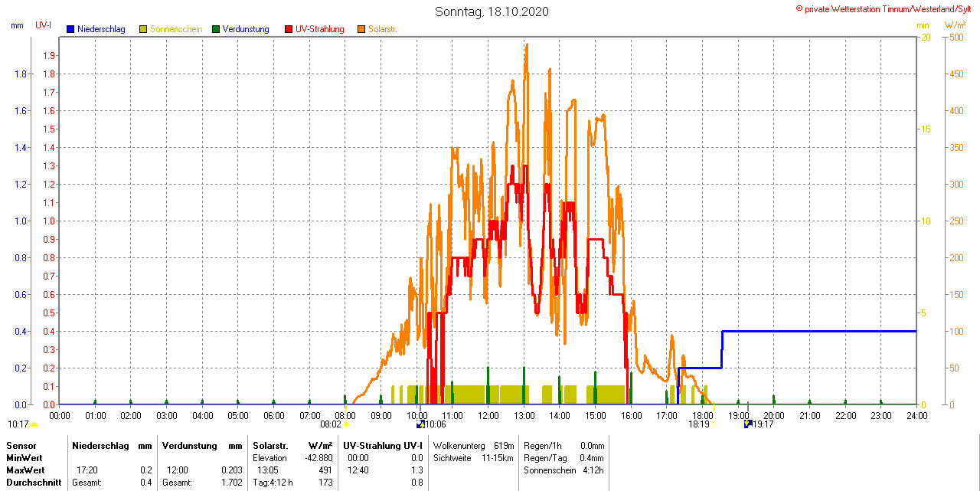The height and width of the screenshot is (491, 980).
Task: Click the yellow Sonnenschein legend swatch
Action: coord(143,29)
